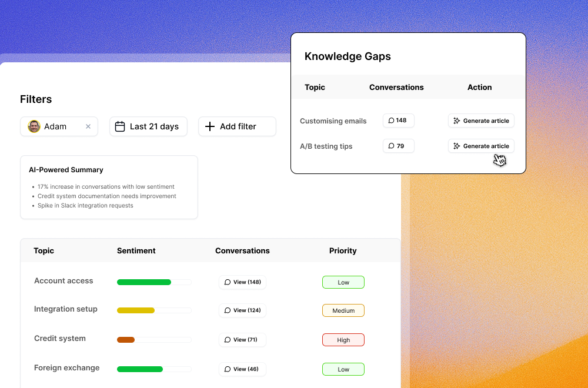This screenshot has height=388, width=588.
Task: Click the Knowledge Gaps title
Action: pyautogui.click(x=348, y=56)
